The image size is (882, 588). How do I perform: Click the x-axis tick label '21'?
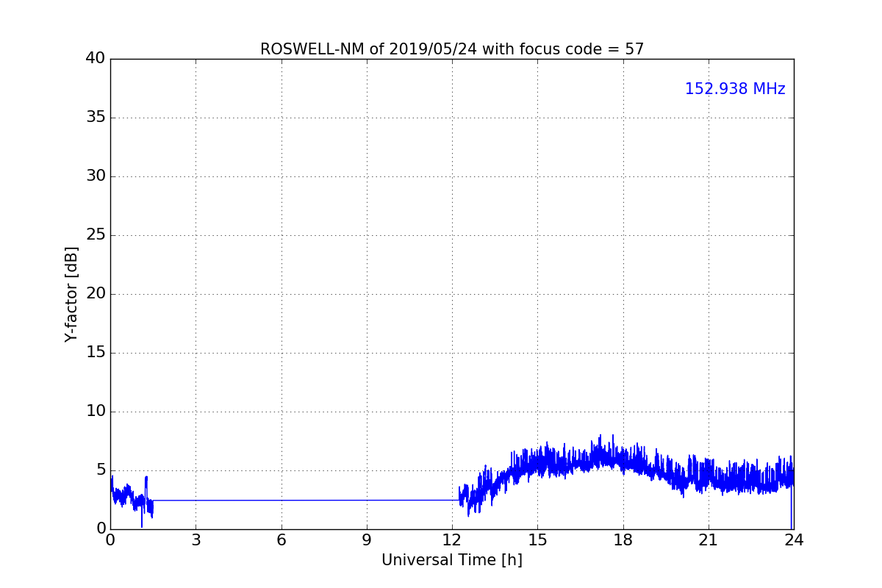709,540
